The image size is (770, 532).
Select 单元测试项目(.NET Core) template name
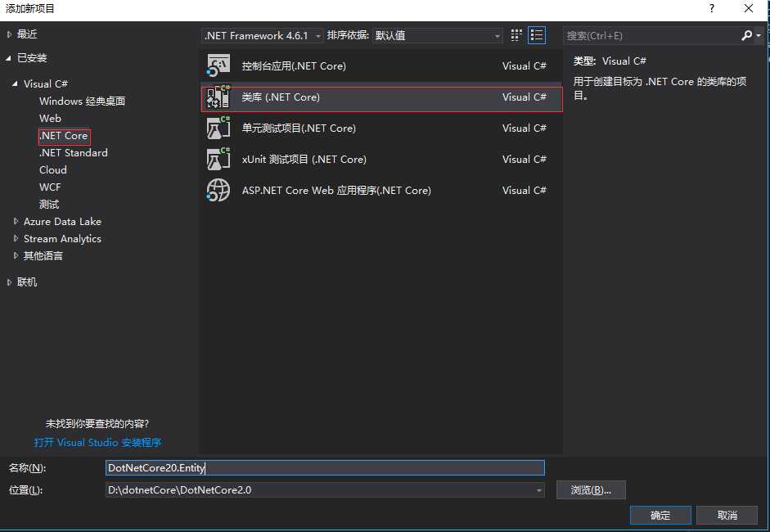coord(299,128)
